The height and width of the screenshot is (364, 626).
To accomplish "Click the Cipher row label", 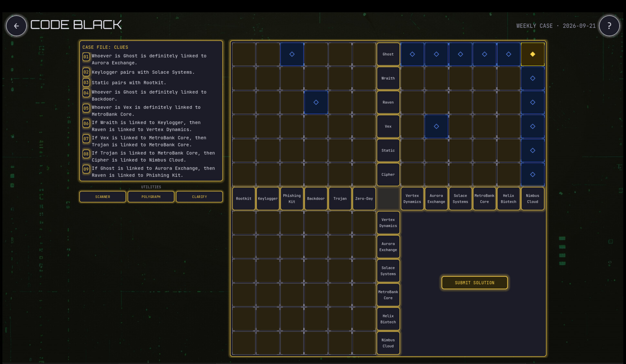I will point(388,174).
